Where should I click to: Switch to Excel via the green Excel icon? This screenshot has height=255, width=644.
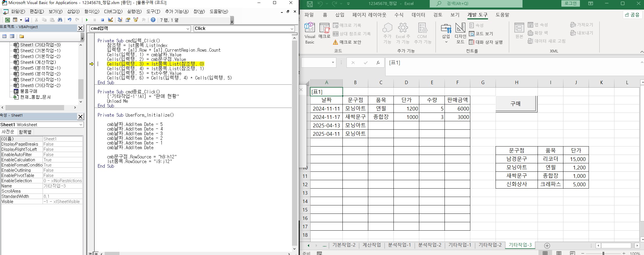[x=8, y=20]
